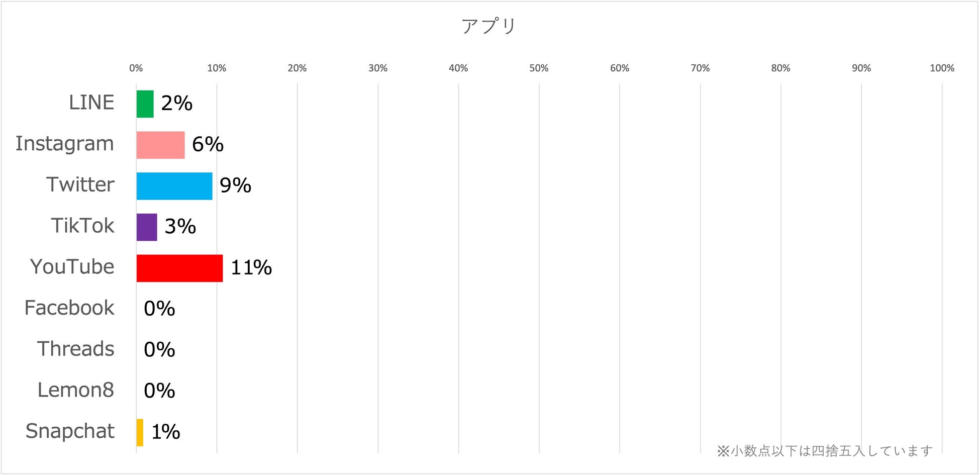This screenshot has height=476, width=980.
Task: Click the rounding footnote text
Action: [x=825, y=451]
